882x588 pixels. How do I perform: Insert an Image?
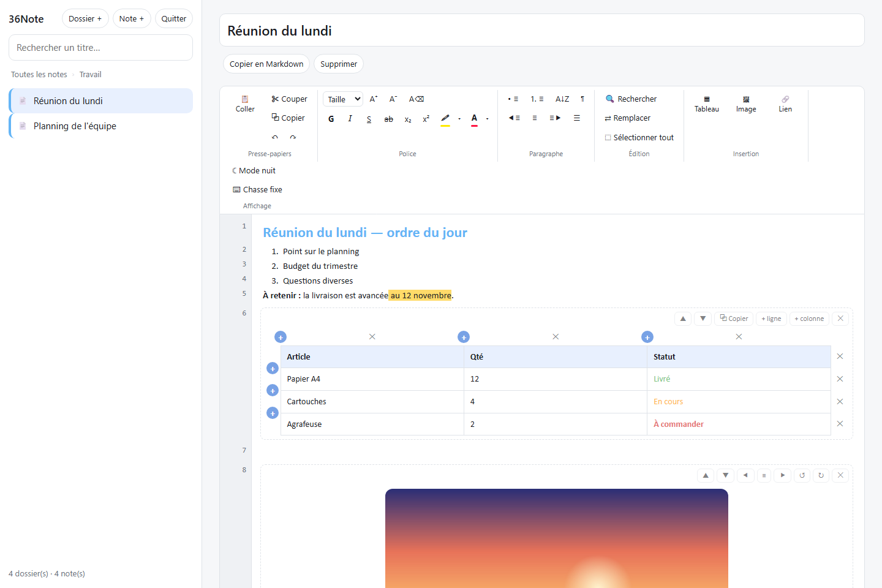(x=746, y=104)
